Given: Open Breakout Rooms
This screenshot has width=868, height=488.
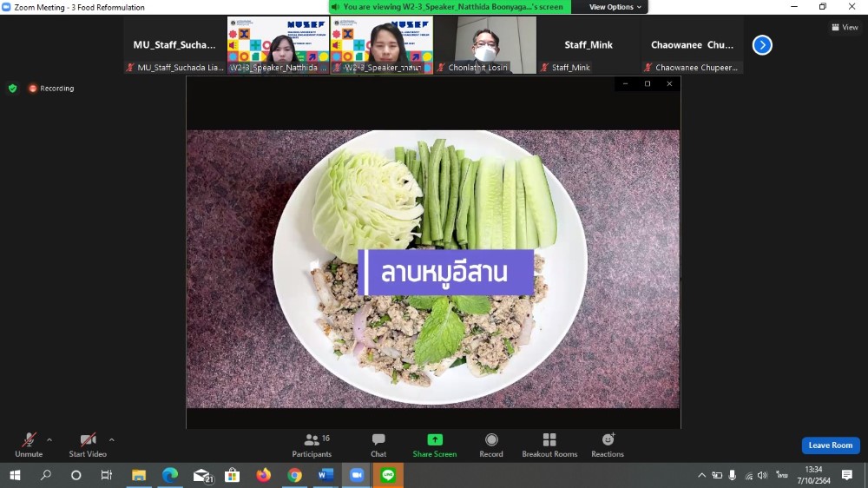Looking at the screenshot, I should pos(549,445).
